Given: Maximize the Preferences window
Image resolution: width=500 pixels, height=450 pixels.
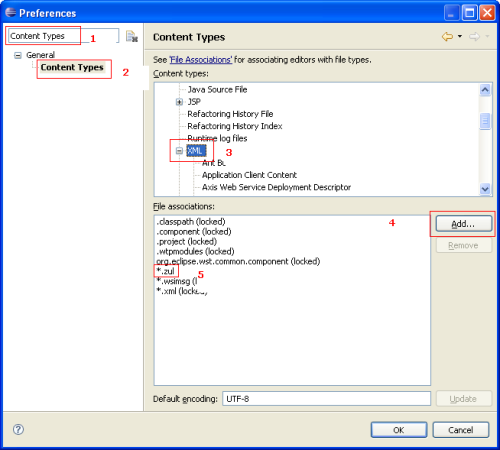Looking at the screenshot, I should [x=469, y=13].
